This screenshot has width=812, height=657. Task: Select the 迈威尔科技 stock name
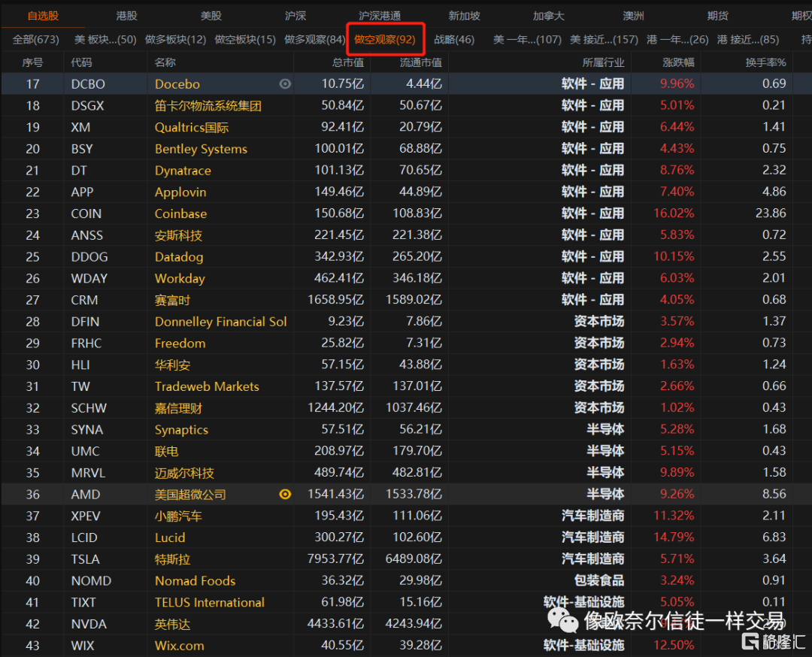click(184, 474)
